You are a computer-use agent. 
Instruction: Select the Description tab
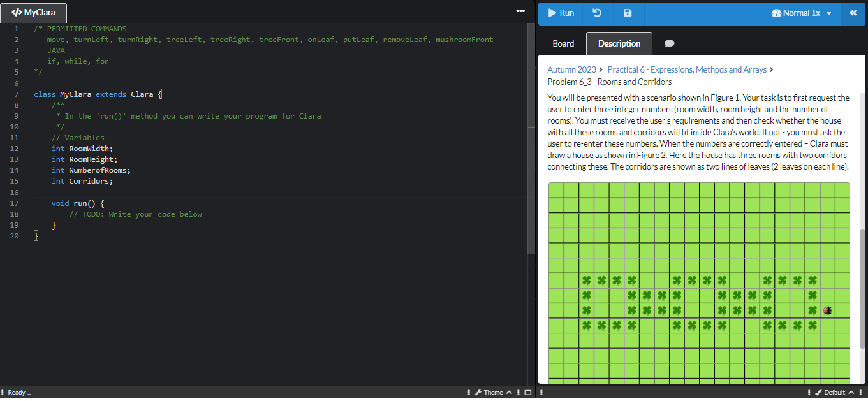point(619,43)
